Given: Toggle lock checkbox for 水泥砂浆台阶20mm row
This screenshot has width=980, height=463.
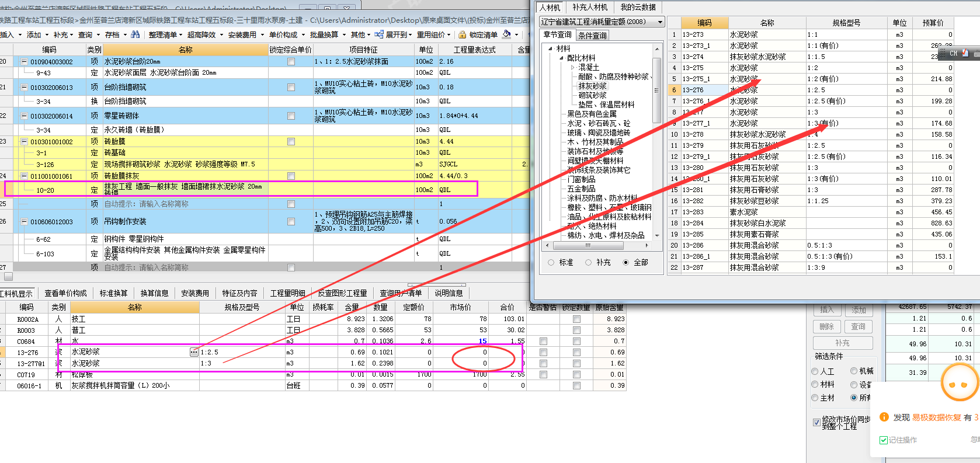Looking at the screenshot, I should 291,61.
